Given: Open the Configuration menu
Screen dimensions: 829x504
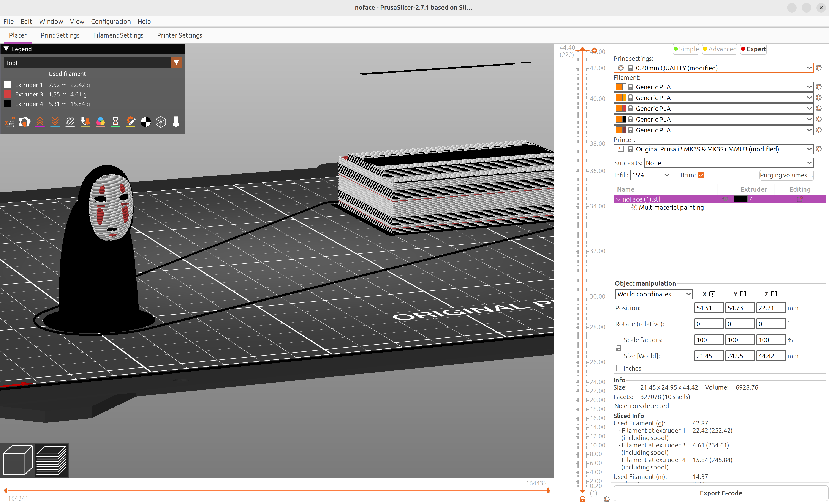Looking at the screenshot, I should 111,22.
